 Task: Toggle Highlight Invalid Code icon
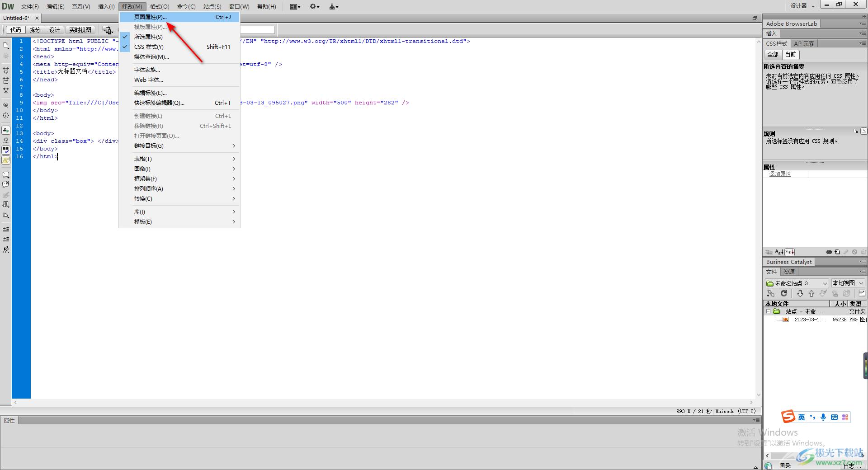click(6, 140)
